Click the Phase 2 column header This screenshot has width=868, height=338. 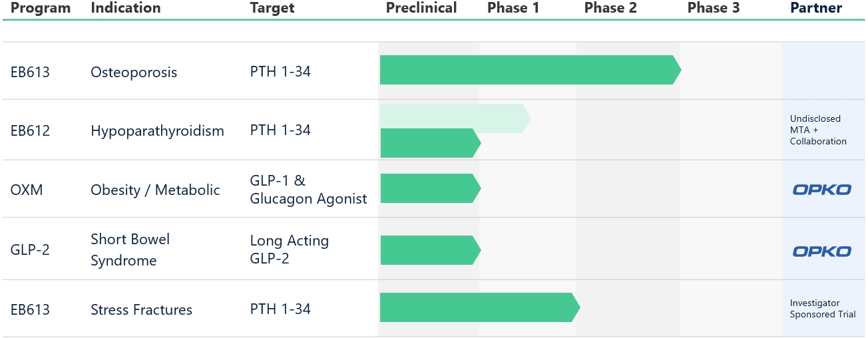pos(610,8)
